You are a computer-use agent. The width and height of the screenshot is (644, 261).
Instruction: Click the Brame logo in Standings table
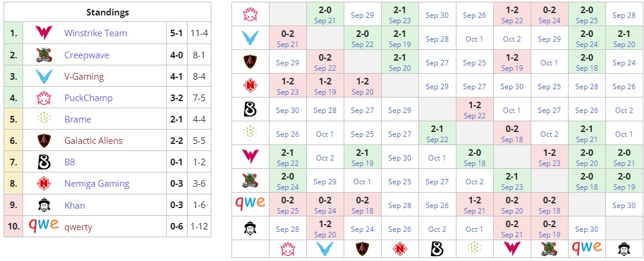click(x=43, y=120)
